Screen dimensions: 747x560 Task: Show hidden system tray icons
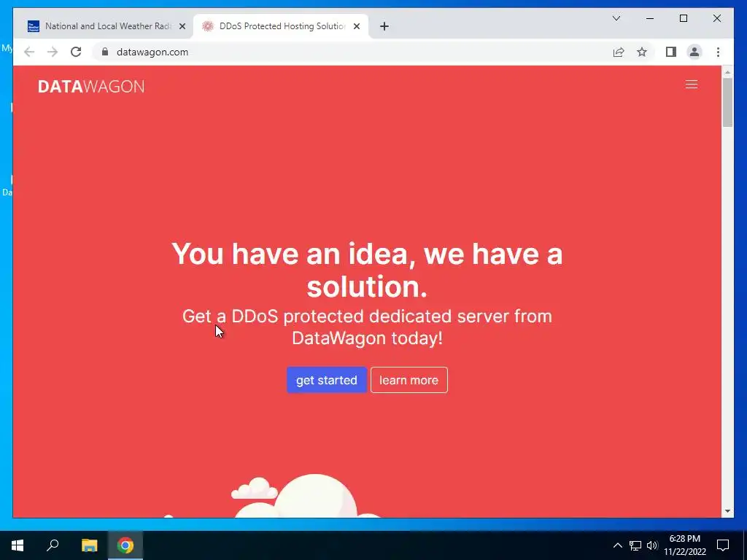tap(617, 545)
